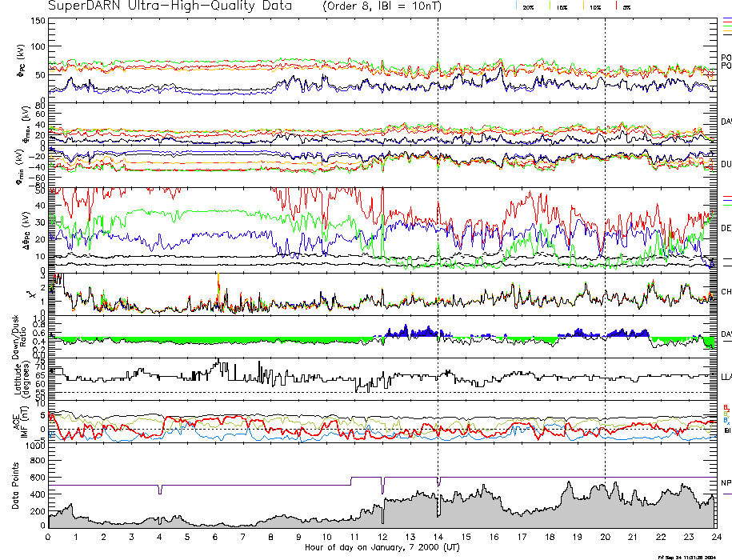Click the 20% legend marker
The height and width of the screenshot is (560, 732).
[x=528, y=6]
